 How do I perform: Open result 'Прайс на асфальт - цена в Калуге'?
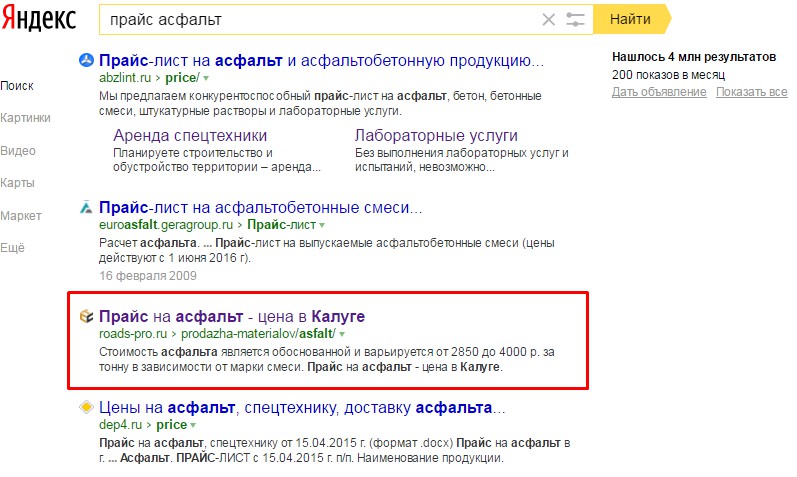tap(232, 316)
